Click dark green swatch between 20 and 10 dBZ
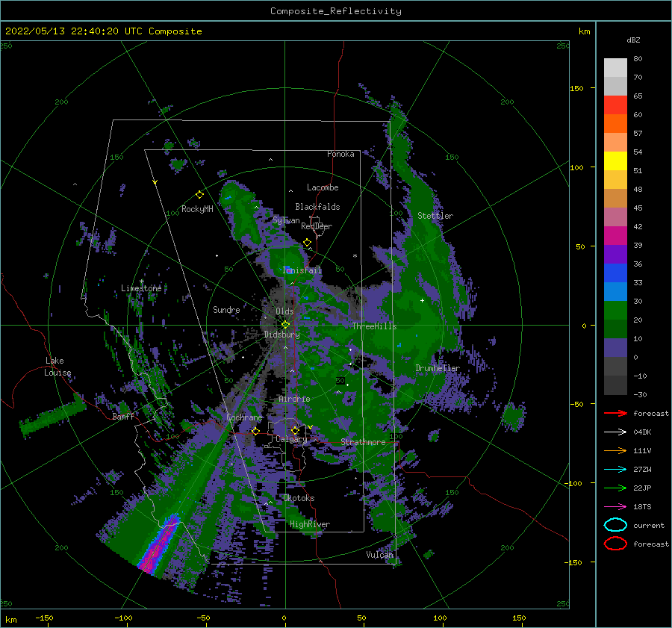 coord(615,329)
